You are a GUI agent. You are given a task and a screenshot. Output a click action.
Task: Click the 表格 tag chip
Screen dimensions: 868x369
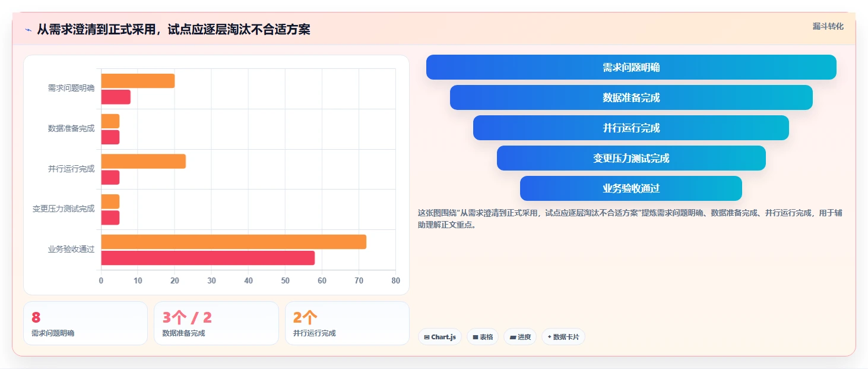point(483,337)
